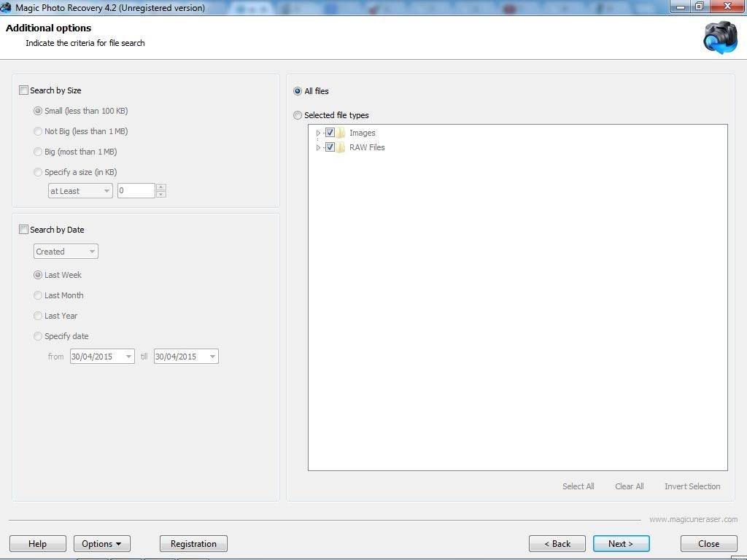Viewport: 747px width, 560px height.
Task: Enable the Search by Size checkbox
Action: click(x=23, y=90)
